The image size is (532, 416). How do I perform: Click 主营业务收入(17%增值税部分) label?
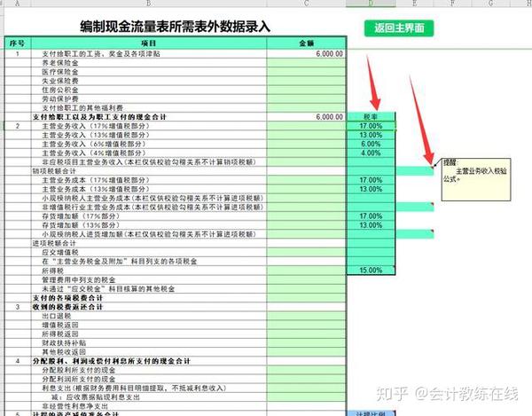pos(96,126)
